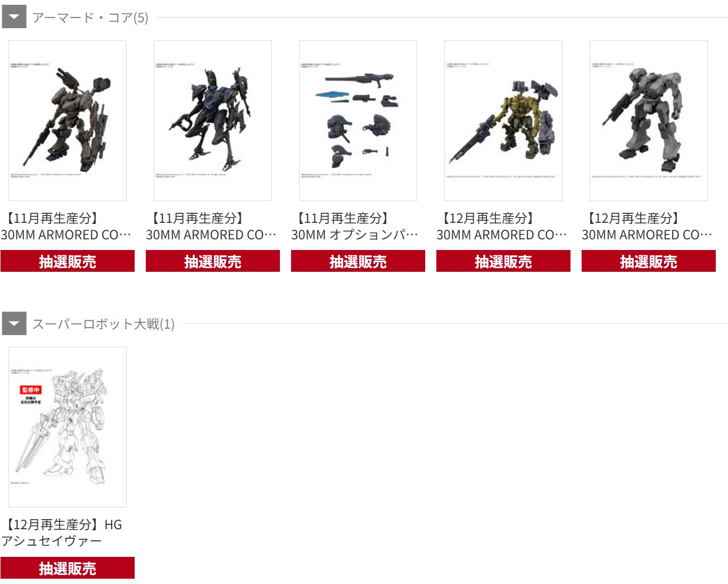Open fourth product 【12月再生産分】 title link
Screen dimensions: 728x584
click(502, 227)
